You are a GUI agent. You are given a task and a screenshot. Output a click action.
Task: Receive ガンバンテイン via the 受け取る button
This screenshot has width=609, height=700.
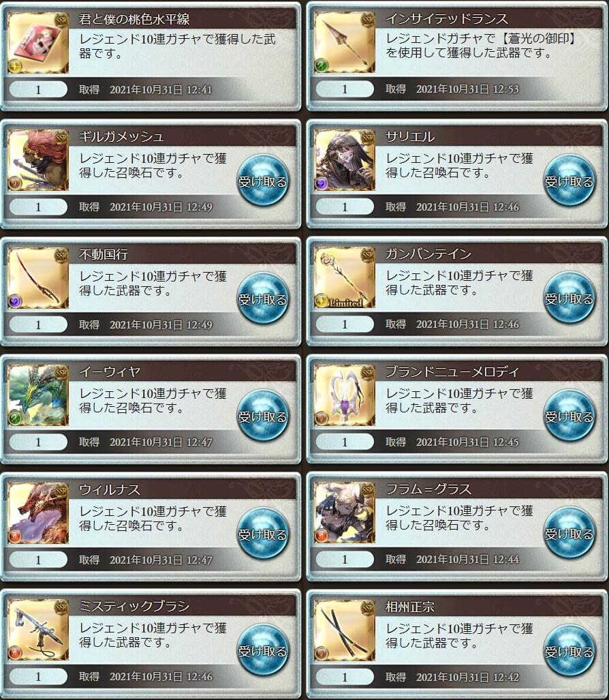569,299
